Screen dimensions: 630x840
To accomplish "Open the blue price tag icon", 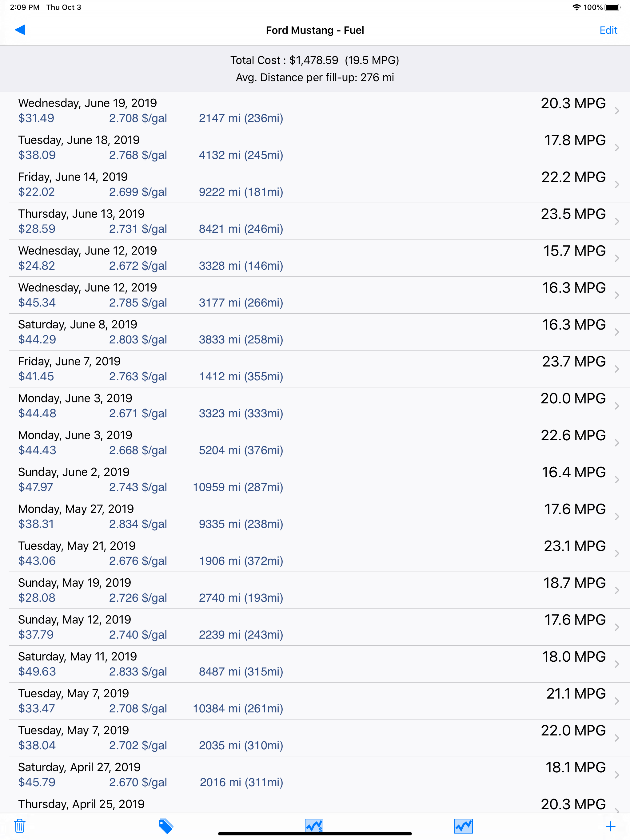I will pyautogui.click(x=166, y=826).
